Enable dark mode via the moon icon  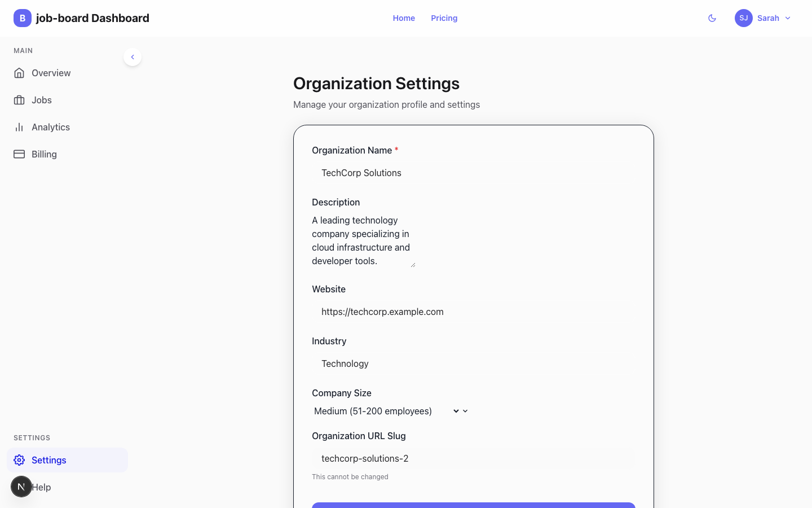pyautogui.click(x=712, y=18)
